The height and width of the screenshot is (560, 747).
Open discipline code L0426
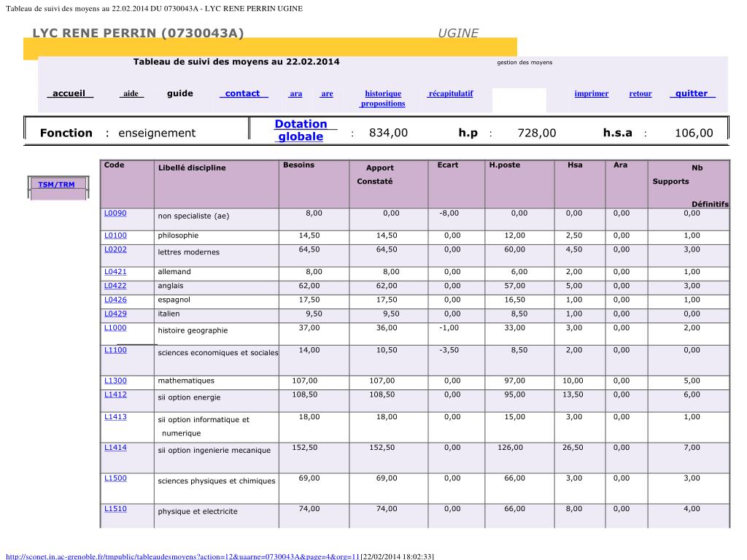[115, 300]
